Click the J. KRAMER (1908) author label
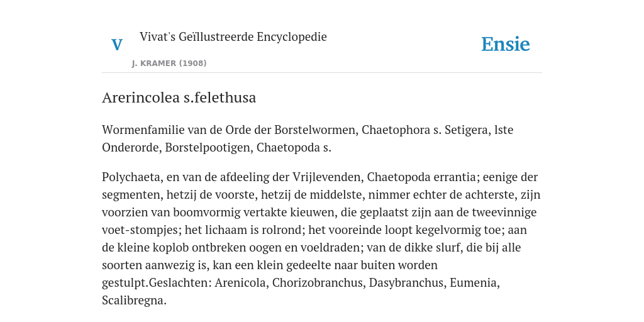Image resolution: width=644 pixels, height=322 pixels. 169,64
